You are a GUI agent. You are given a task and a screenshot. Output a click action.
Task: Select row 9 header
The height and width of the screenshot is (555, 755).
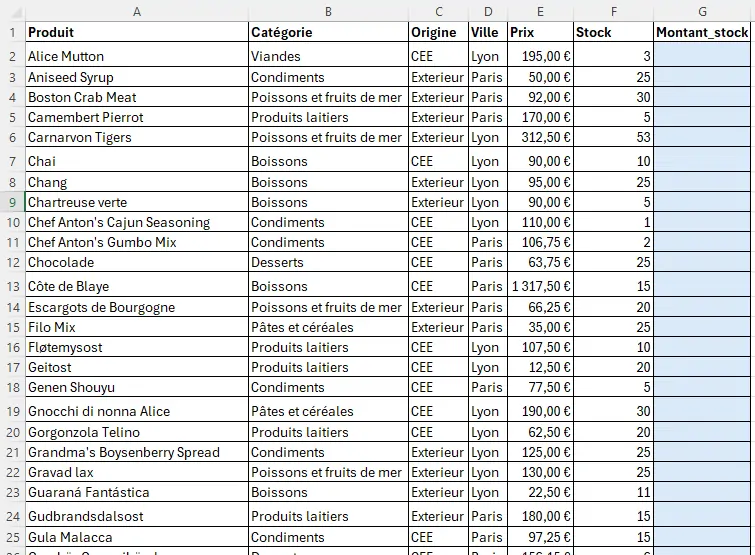tap(13, 202)
